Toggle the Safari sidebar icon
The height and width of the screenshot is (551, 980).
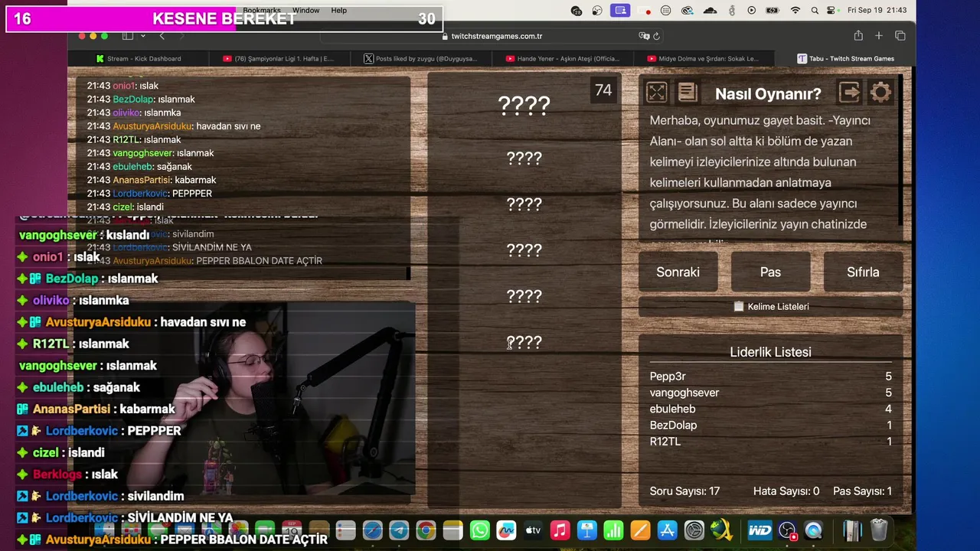[x=128, y=36]
